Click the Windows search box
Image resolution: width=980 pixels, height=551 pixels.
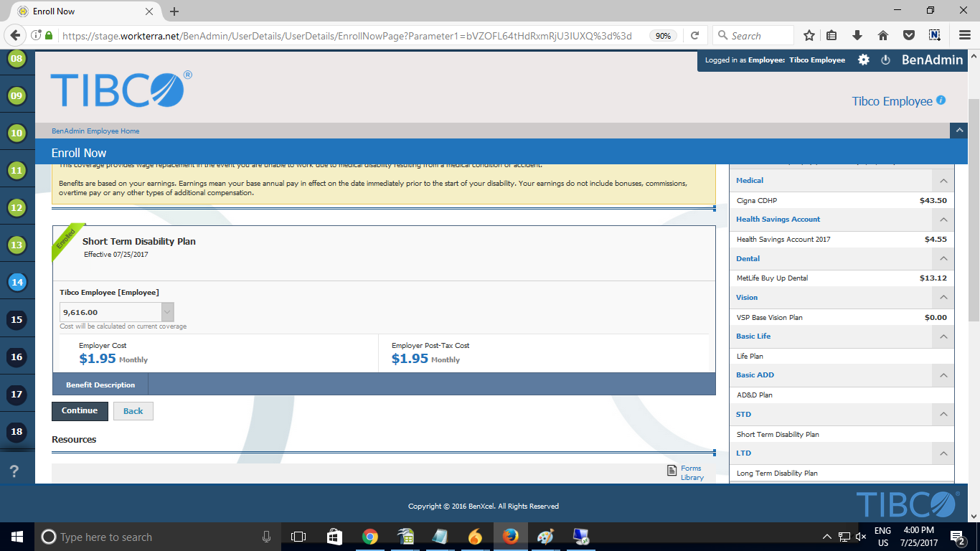[x=156, y=537]
